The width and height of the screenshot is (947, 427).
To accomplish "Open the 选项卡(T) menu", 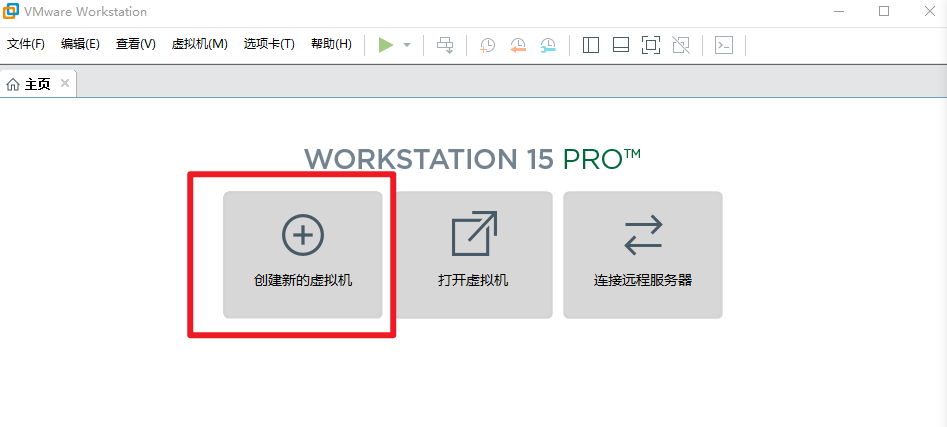I will point(269,44).
